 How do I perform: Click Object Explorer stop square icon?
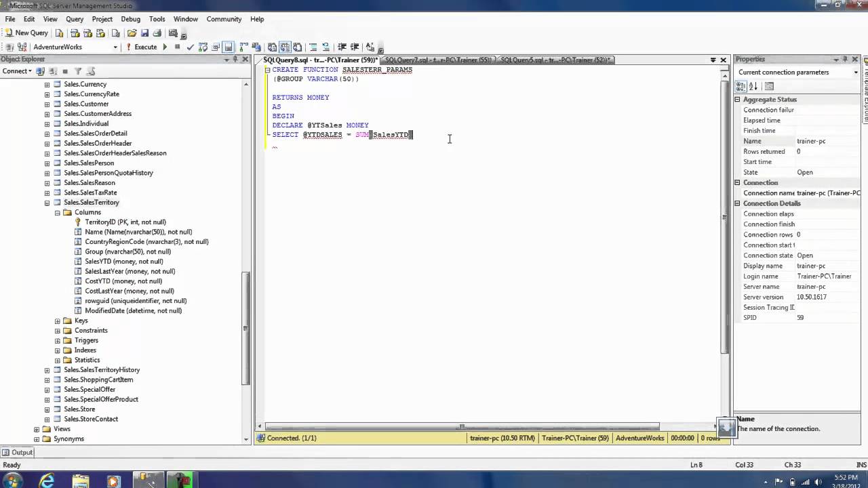tap(65, 71)
